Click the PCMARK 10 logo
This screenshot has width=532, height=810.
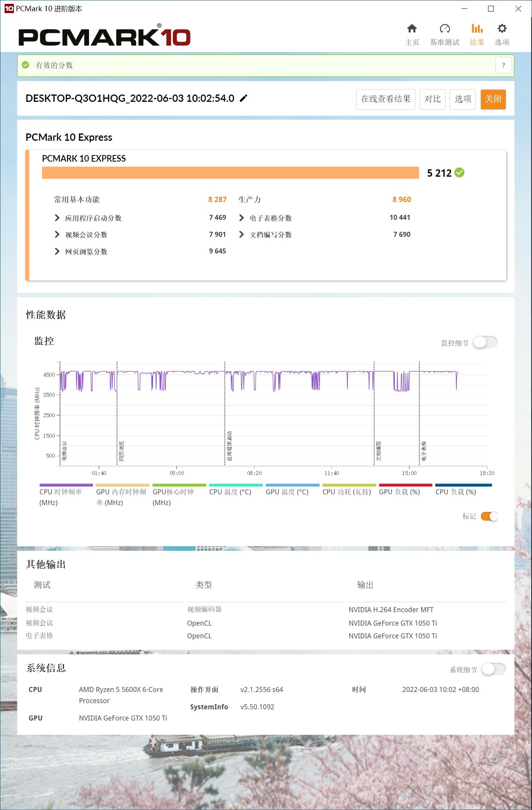(104, 36)
